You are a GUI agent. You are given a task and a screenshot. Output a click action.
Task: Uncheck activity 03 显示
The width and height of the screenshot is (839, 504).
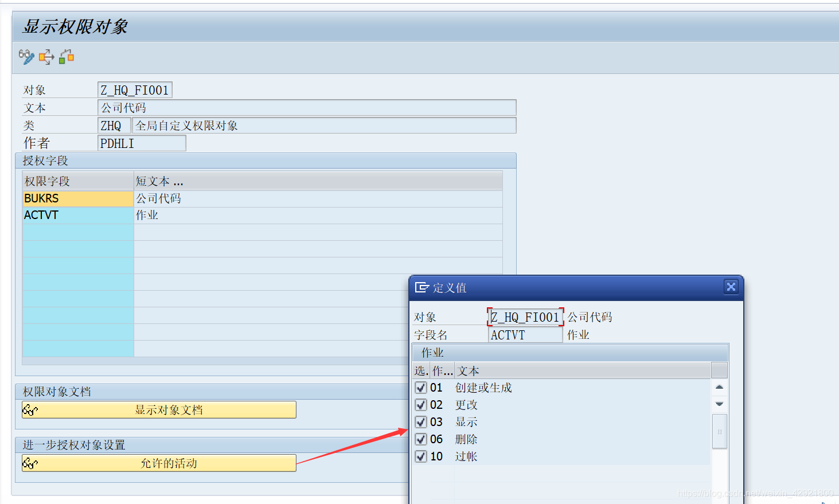point(421,422)
